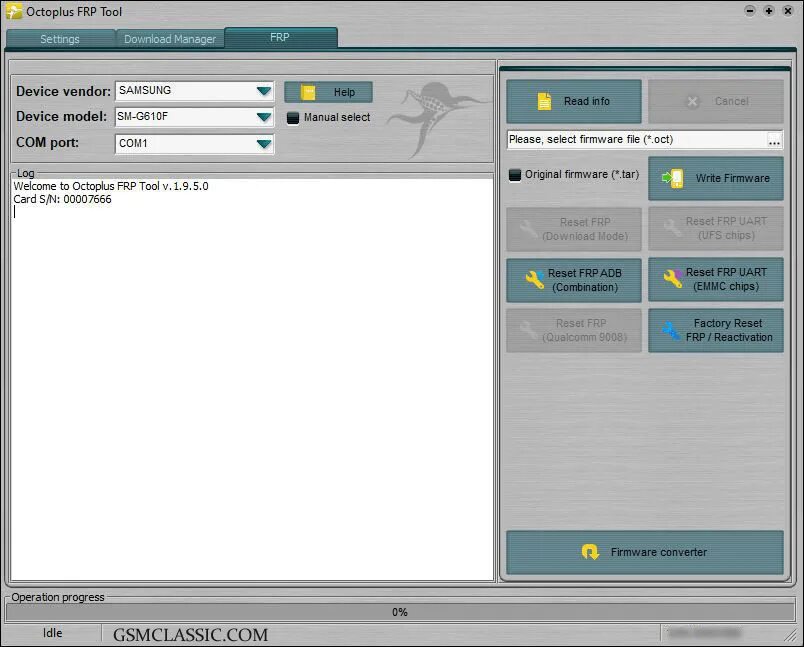Click the phone arrow icon on Write Firmware
This screenshot has width=804, height=647.
click(672, 178)
